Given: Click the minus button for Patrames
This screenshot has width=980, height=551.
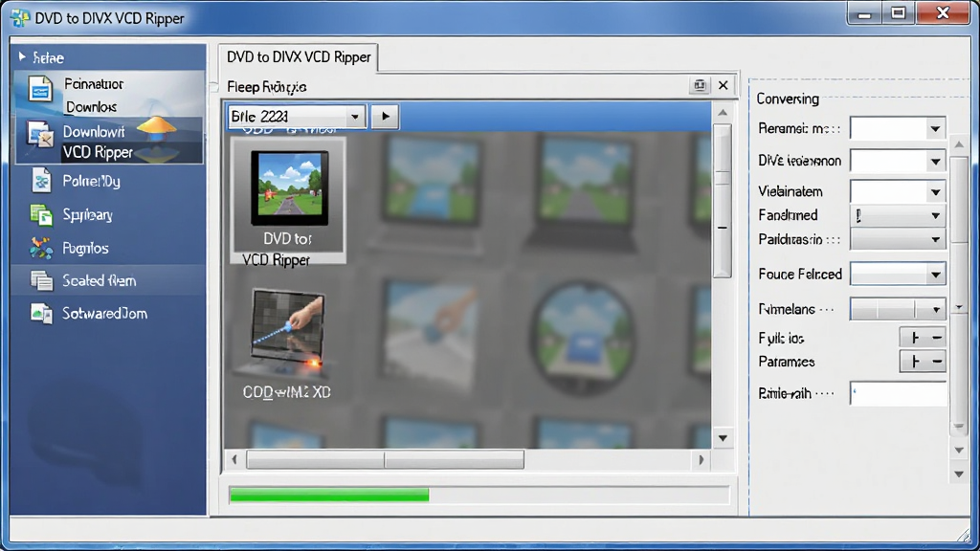Looking at the screenshot, I should click(937, 362).
